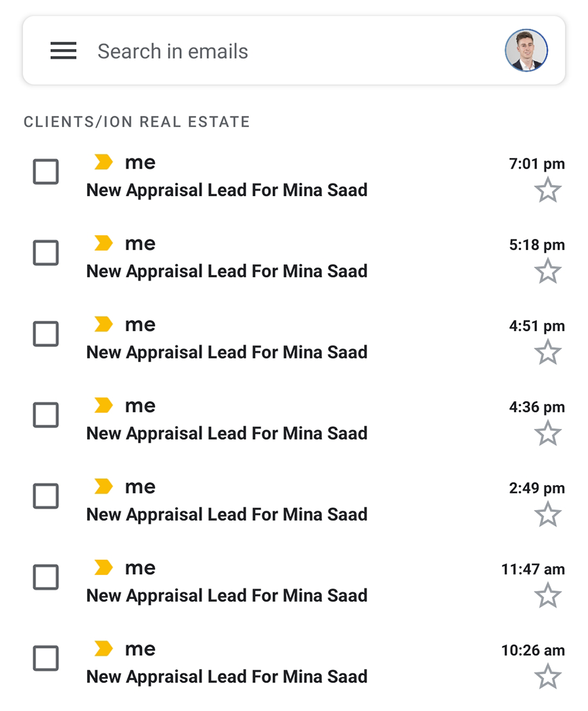Tick the checkbox for 5:18 pm email
Viewport: 588px width, 711px height.
coord(45,253)
